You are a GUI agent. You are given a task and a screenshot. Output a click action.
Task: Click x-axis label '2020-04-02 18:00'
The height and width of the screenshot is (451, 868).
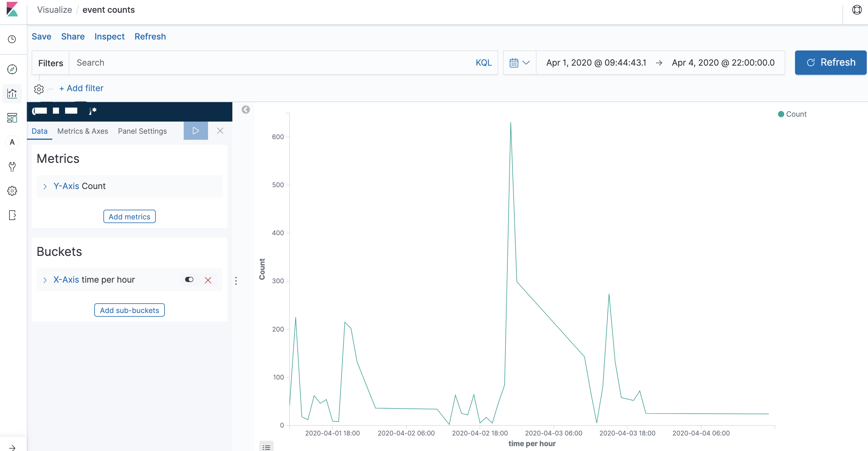click(480, 433)
